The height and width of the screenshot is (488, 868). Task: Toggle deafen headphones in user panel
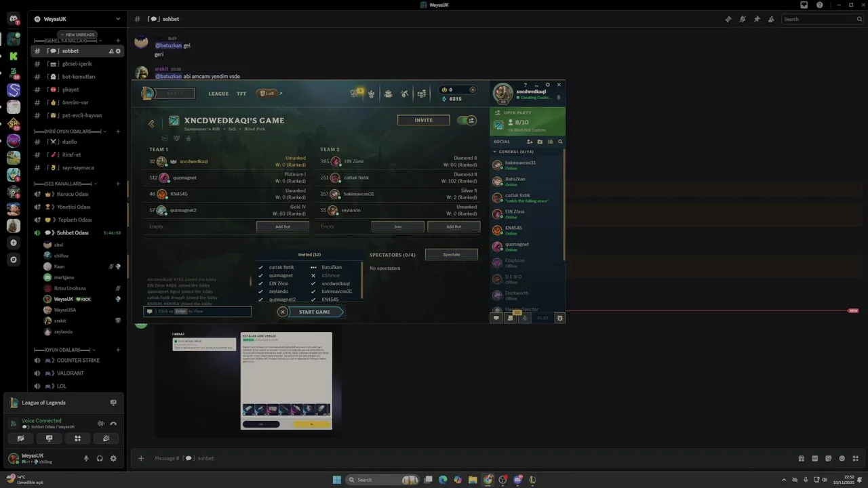[100, 458]
